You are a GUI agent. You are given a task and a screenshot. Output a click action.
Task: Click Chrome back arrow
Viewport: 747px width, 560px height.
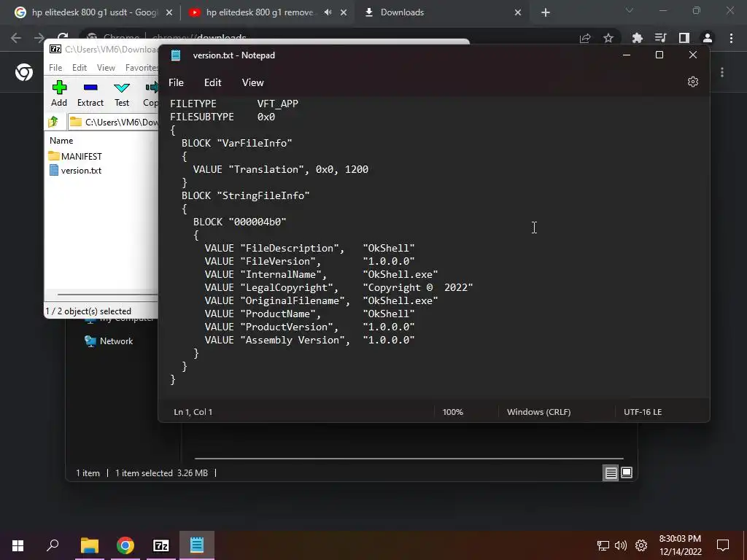[16, 38]
